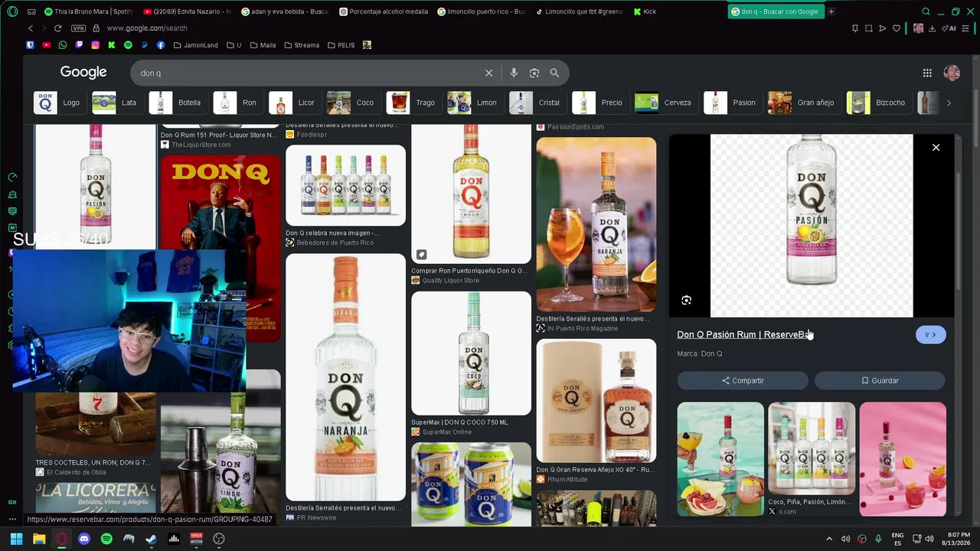
Task: Filter images by Logo chip
Action: 59,103
